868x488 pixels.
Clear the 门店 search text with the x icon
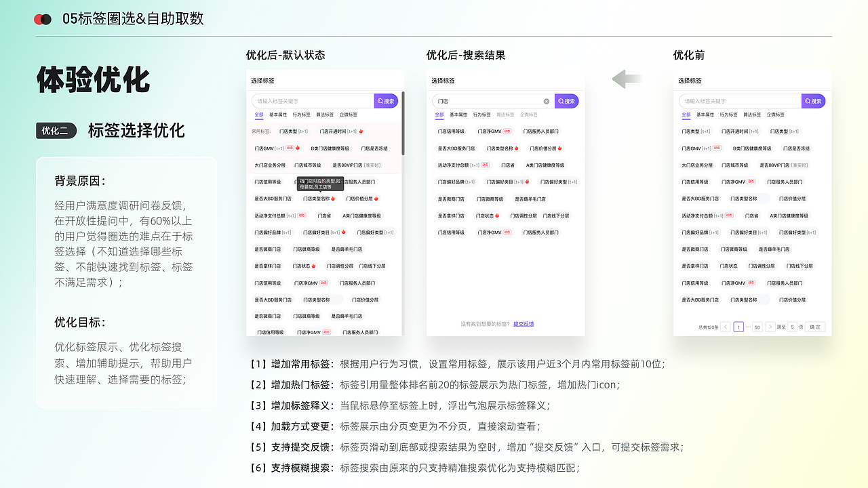click(x=547, y=101)
